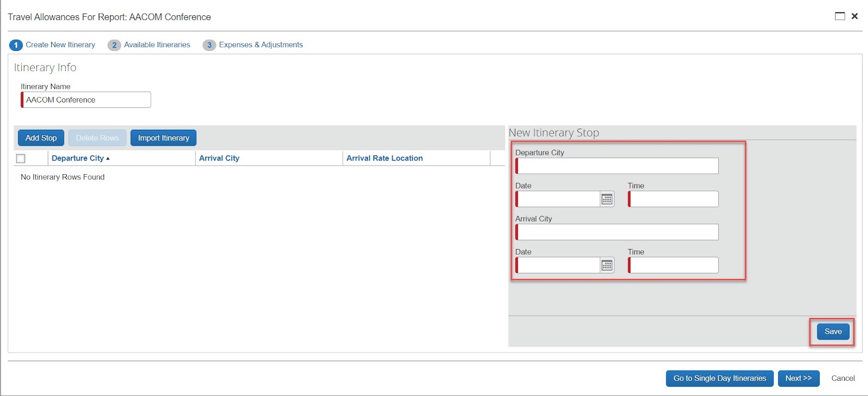Screen dimensions: 868x396
Task: Open the arrival date calendar picker
Action: click(607, 265)
